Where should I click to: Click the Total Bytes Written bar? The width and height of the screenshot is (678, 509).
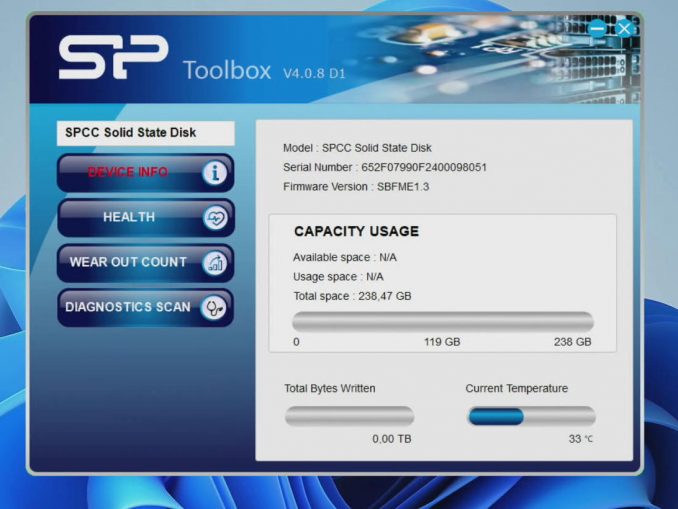(x=349, y=416)
